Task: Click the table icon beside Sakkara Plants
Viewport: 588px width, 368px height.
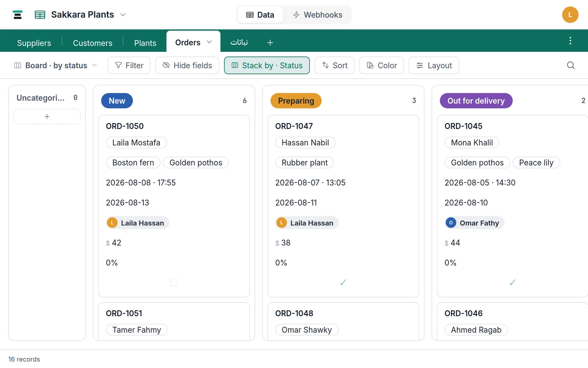Action: coord(40,15)
